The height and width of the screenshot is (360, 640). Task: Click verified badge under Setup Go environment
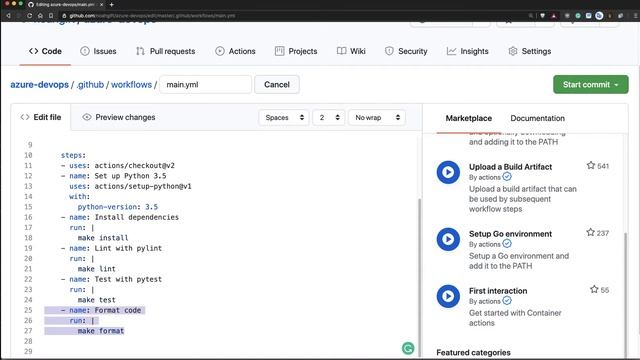point(507,244)
